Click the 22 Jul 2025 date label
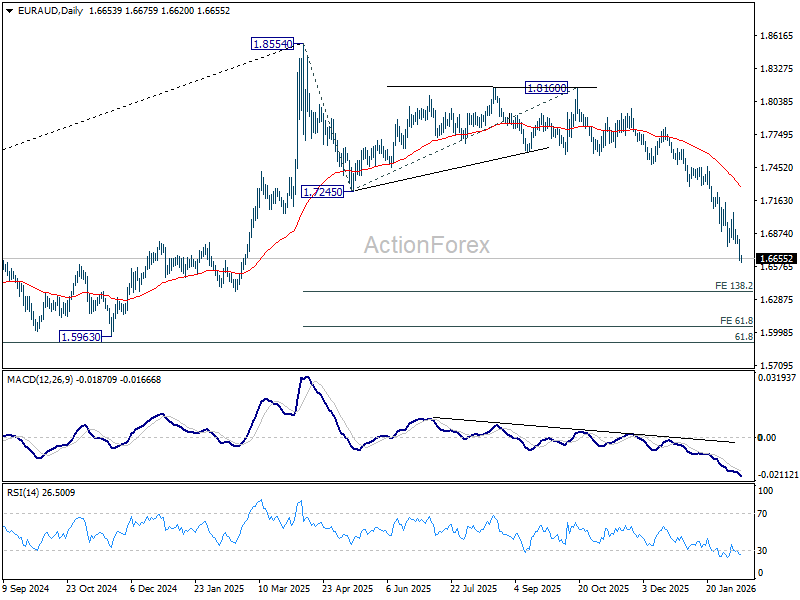800x600 pixels. pyautogui.click(x=473, y=588)
